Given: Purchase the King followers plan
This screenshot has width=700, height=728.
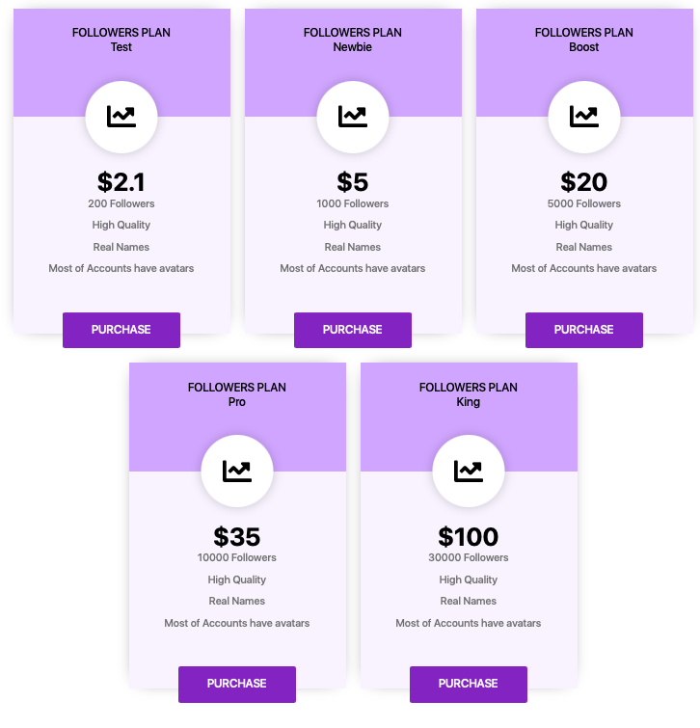Looking at the screenshot, I should pyautogui.click(x=468, y=684).
